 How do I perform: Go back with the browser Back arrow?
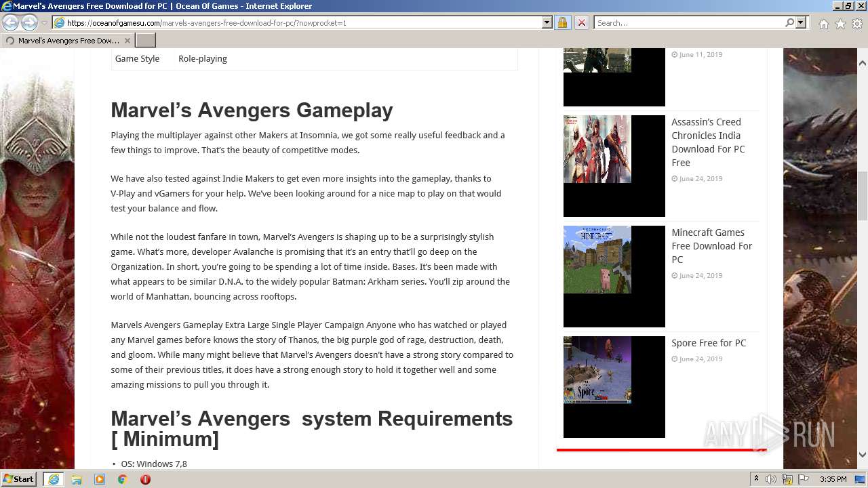point(10,23)
